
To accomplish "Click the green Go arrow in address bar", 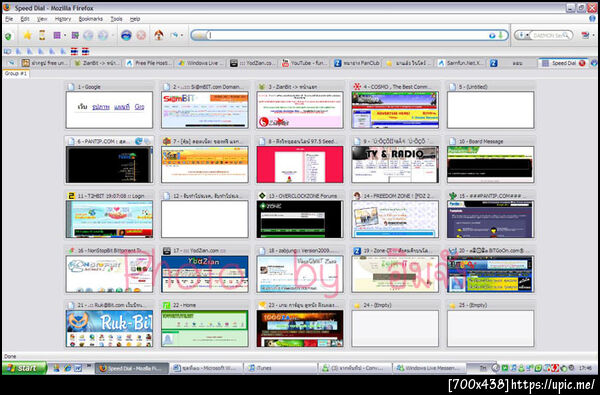I will tap(501, 35).
